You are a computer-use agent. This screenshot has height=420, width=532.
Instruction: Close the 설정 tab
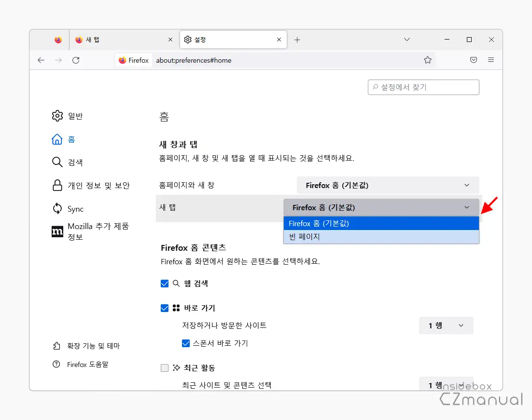[x=279, y=40]
